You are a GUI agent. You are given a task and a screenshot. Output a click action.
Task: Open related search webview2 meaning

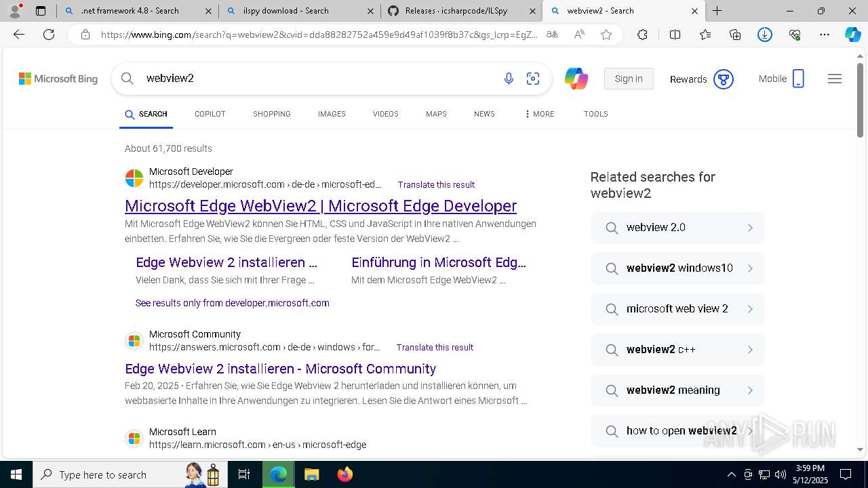(678, 390)
